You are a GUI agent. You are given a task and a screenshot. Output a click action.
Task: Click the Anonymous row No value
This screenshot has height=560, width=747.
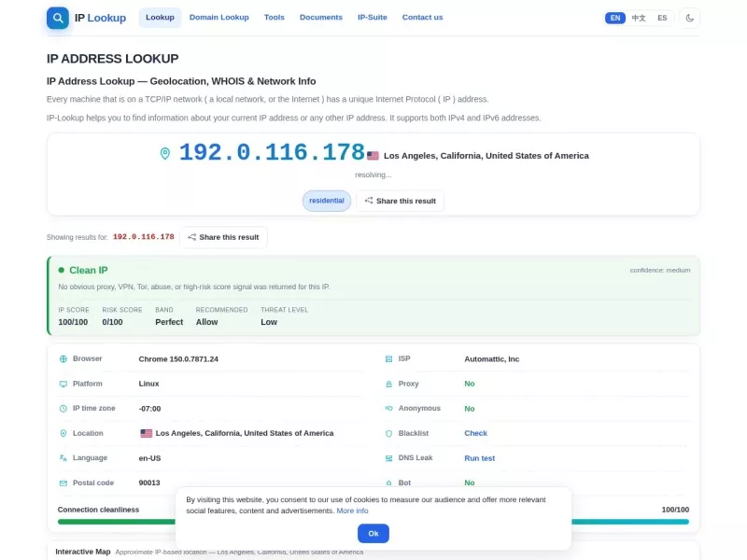pyautogui.click(x=470, y=409)
